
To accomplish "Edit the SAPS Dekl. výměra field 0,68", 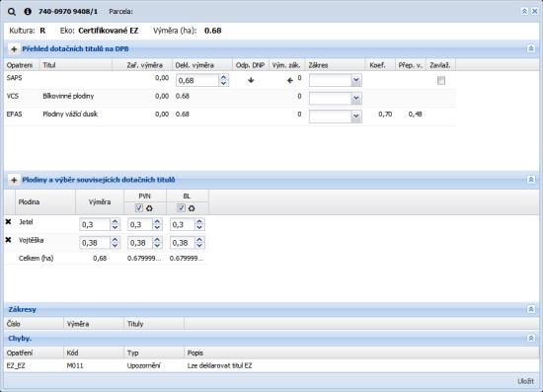I will pos(197,80).
